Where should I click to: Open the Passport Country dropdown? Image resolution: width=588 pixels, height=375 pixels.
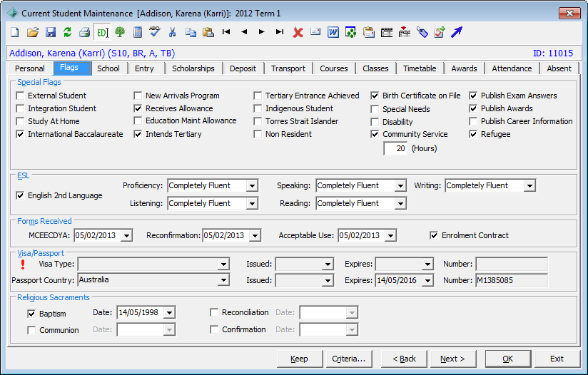(223, 280)
